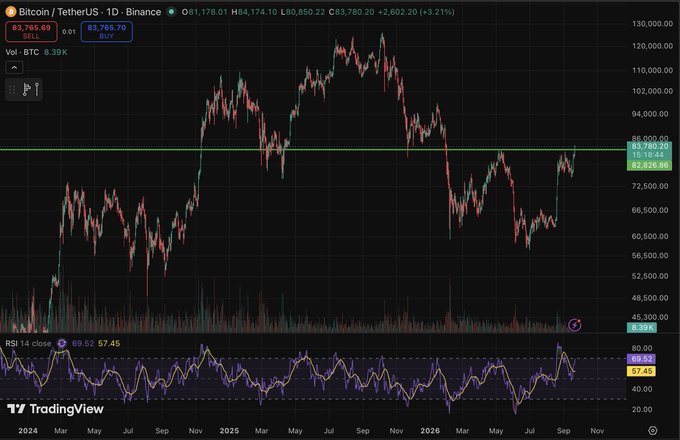Click the L80,850.22 low price value
This screenshot has height=440, width=680.
[303, 12]
